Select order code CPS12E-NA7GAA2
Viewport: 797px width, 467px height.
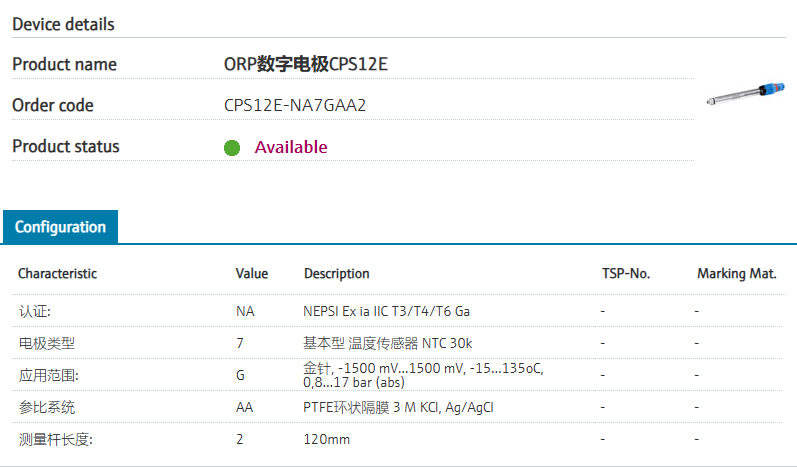click(295, 105)
